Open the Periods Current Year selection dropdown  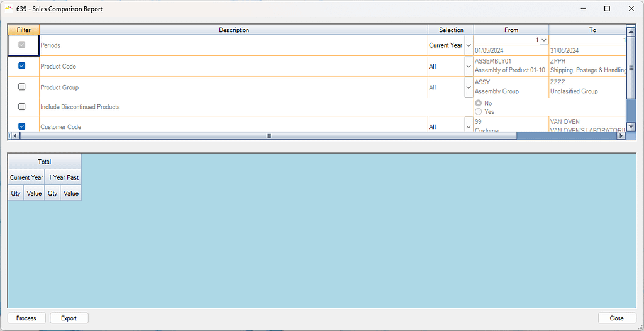468,45
